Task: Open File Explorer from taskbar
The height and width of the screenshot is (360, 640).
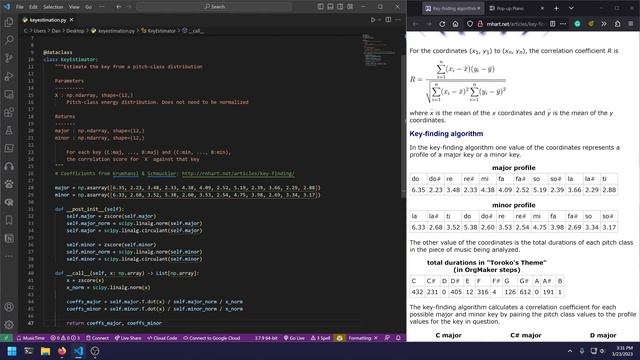Action: pyautogui.click(x=45, y=351)
